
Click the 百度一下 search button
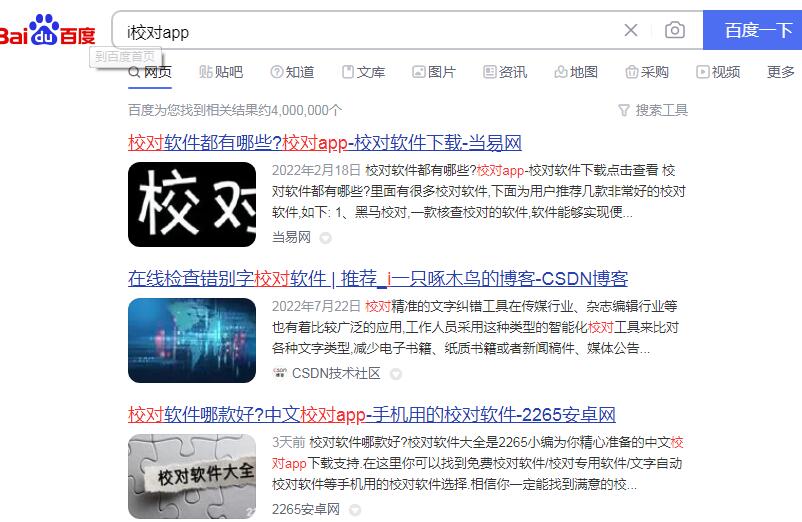coord(752,30)
